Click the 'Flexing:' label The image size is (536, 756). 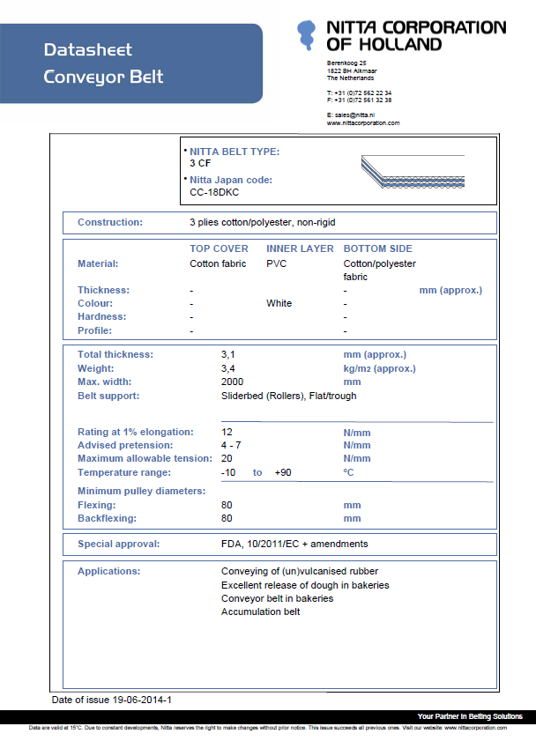click(x=96, y=505)
